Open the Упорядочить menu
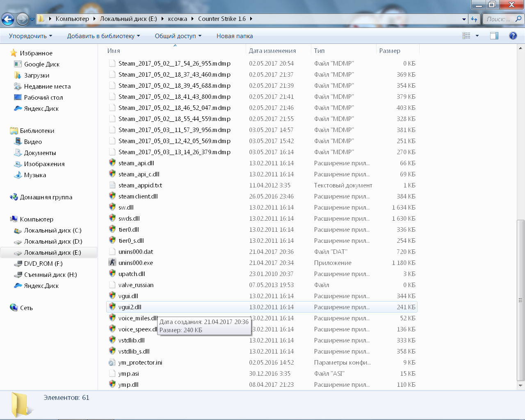Viewport: 525px width, 420px height. pyautogui.click(x=31, y=36)
